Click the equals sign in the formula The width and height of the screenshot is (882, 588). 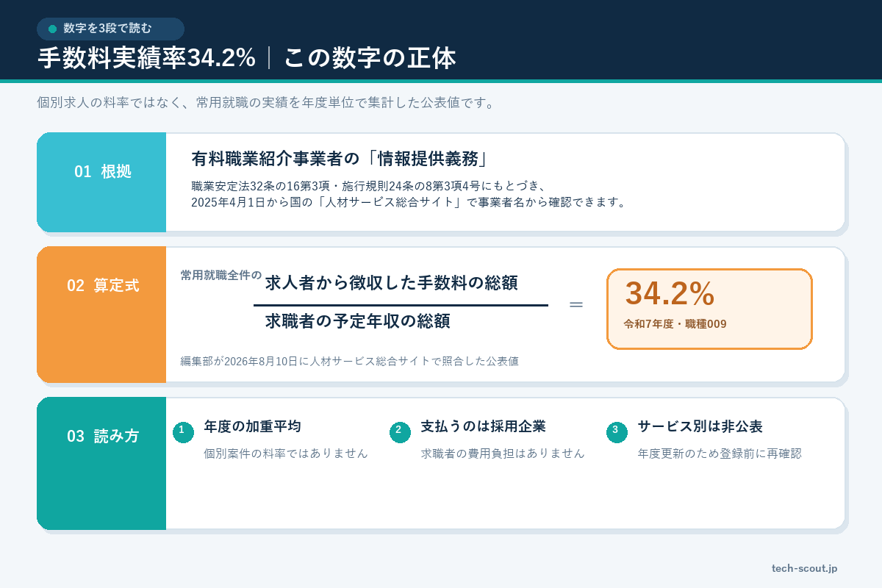click(x=576, y=304)
